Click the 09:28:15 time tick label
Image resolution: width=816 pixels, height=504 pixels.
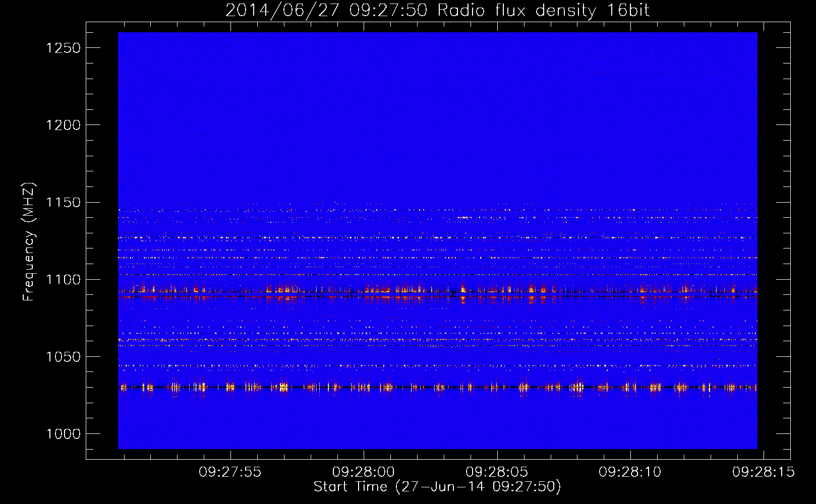[764, 472]
